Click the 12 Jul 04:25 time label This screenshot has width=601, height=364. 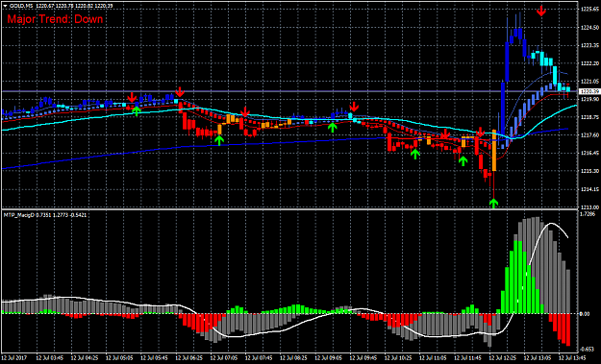(x=85, y=358)
